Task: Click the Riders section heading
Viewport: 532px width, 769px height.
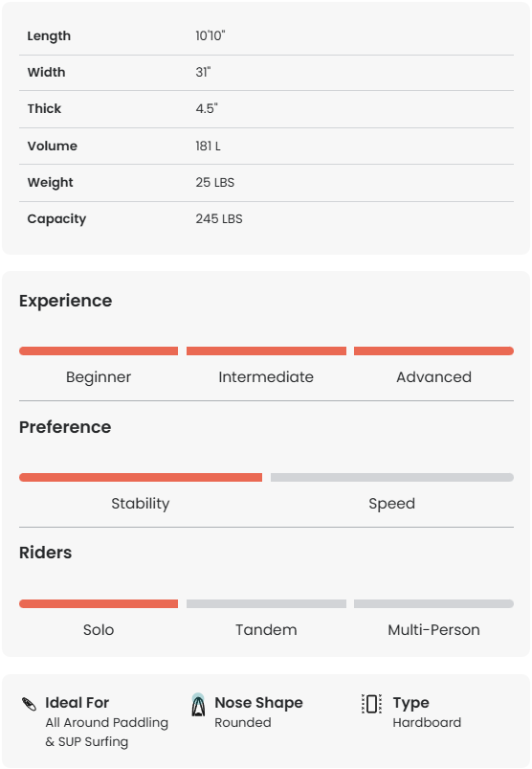Action: pyautogui.click(x=46, y=553)
